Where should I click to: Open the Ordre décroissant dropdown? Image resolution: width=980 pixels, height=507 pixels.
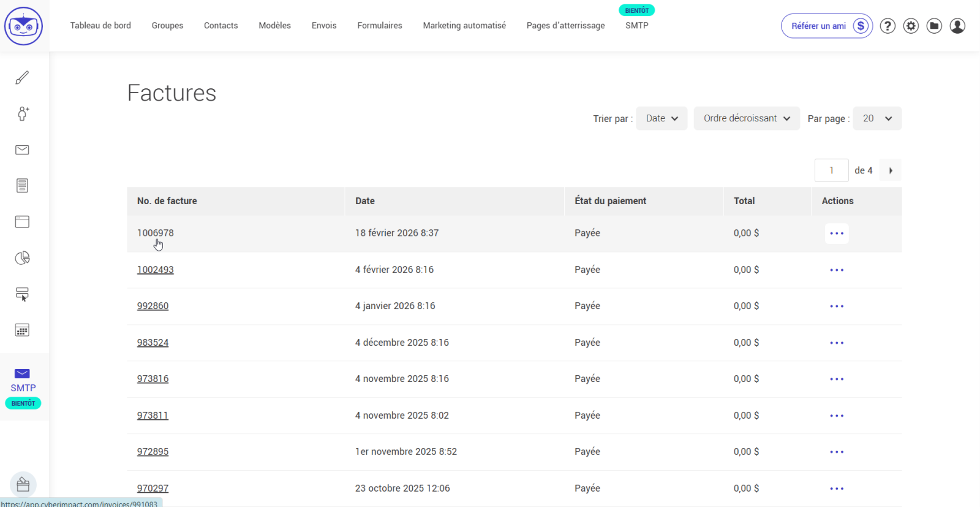746,118
